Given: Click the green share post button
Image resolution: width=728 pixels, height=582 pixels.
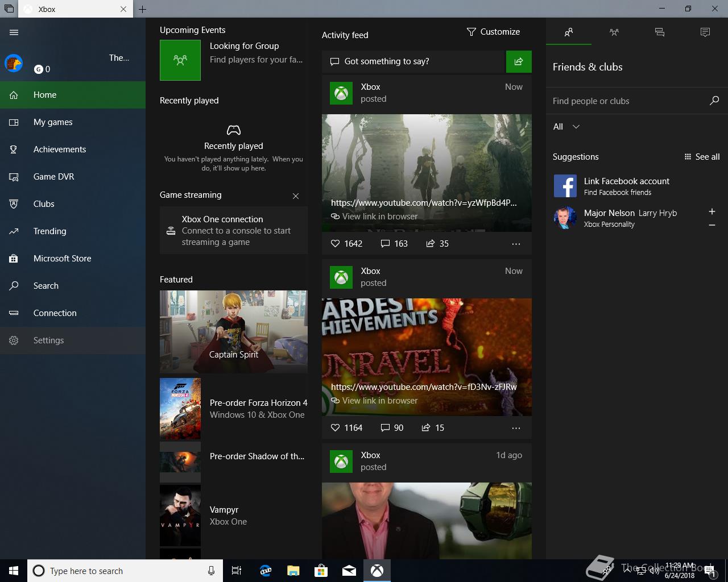Looking at the screenshot, I should pos(519,61).
